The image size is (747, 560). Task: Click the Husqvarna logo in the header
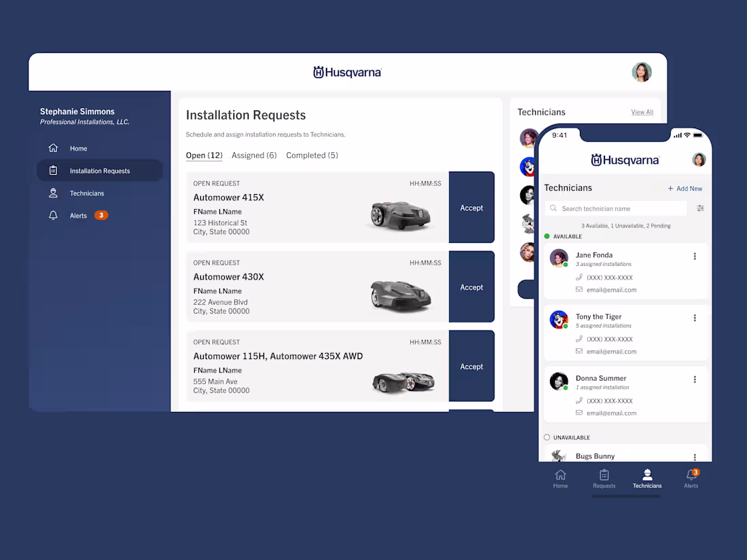[347, 72]
